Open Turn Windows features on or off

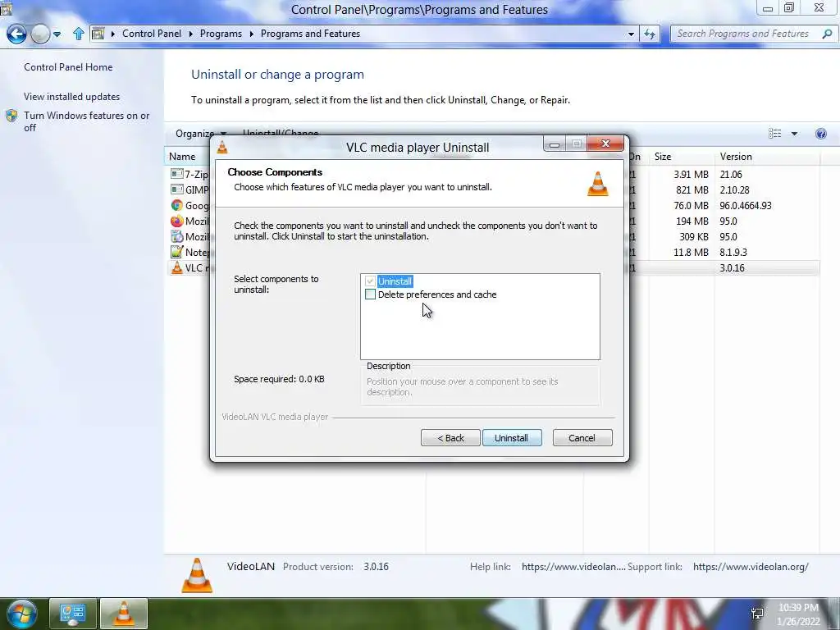click(x=86, y=121)
